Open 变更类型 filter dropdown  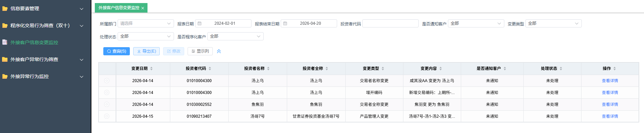tap(554, 23)
